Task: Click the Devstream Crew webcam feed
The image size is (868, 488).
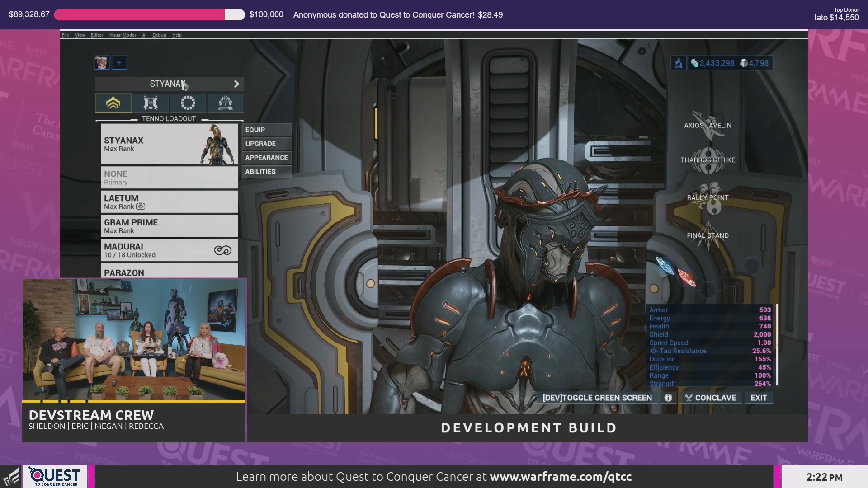Action: [x=134, y=340]
